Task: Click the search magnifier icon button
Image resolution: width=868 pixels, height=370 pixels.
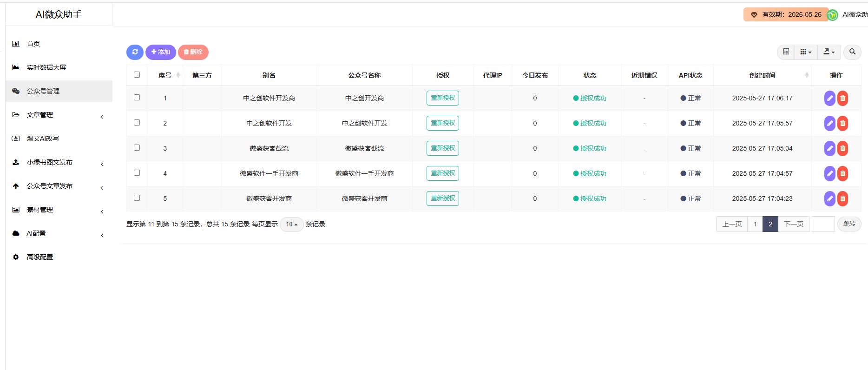Action: tap(852, 52)
